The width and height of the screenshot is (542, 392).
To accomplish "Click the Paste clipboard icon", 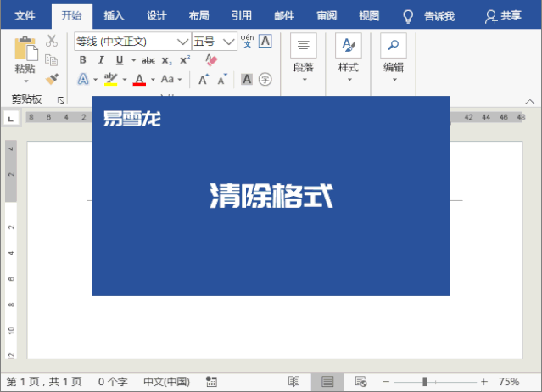I will pyautogui.click(x=26, y=48).
